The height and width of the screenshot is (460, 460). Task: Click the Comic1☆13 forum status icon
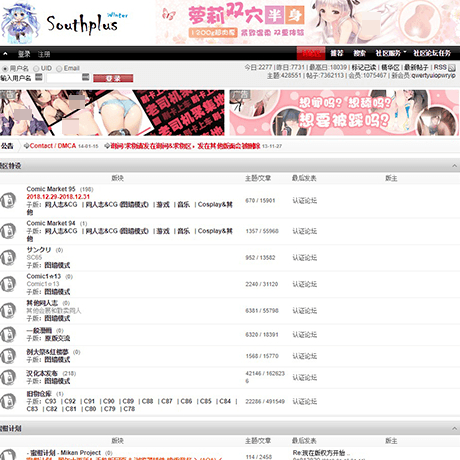[x=8, y=284]
